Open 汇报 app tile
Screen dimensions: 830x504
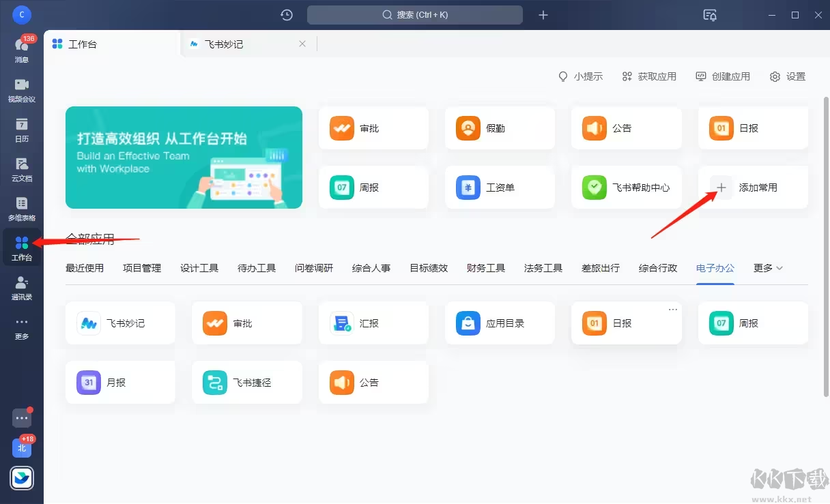point(373,323)
